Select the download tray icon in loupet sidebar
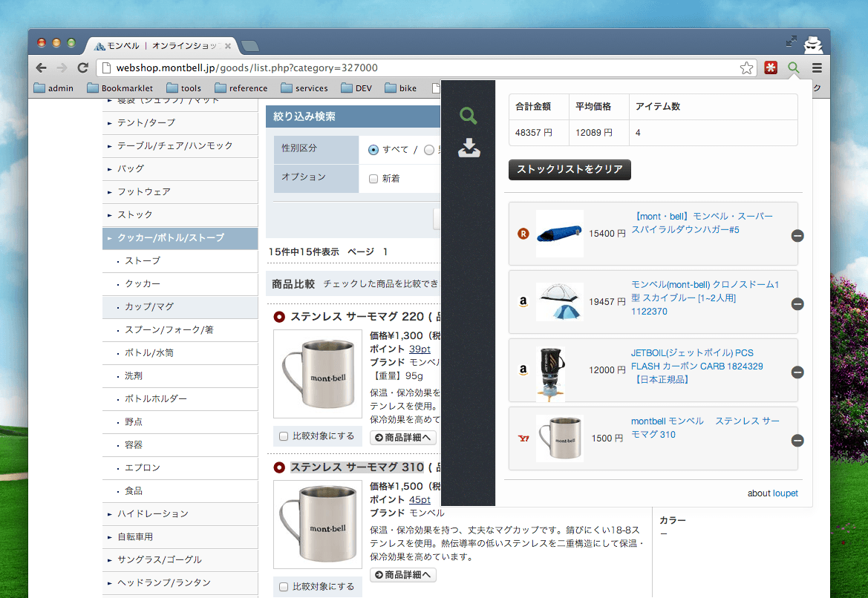The image size is (868, 598). (469, 148)
